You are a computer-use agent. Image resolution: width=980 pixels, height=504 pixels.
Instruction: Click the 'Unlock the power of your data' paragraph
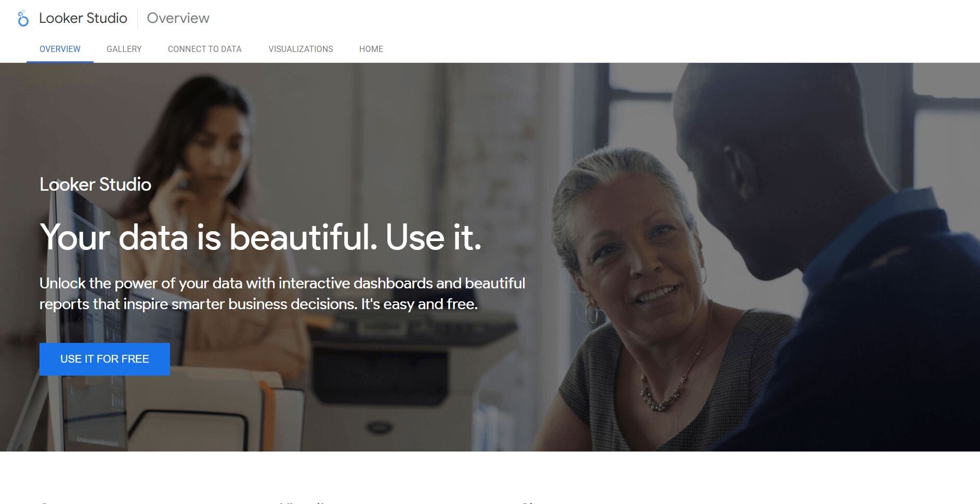pyautogui.click(x=282, y=294)
